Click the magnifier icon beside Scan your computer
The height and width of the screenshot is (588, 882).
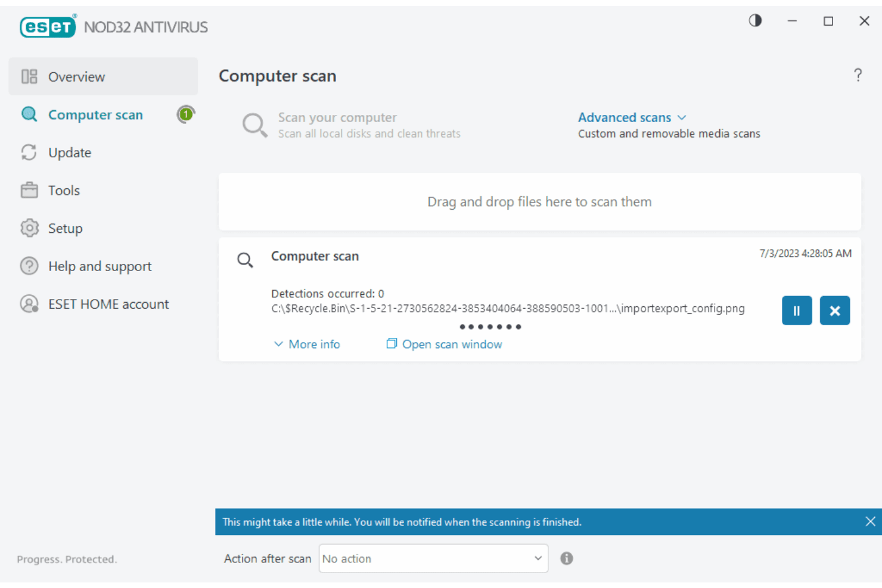[254, 125]
